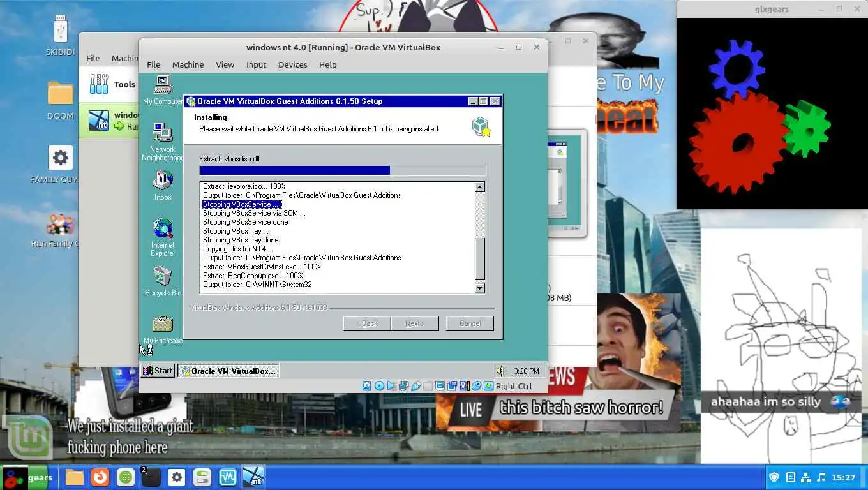
Task: Select the DOOM folder on desktop
Action: (60, 101)
